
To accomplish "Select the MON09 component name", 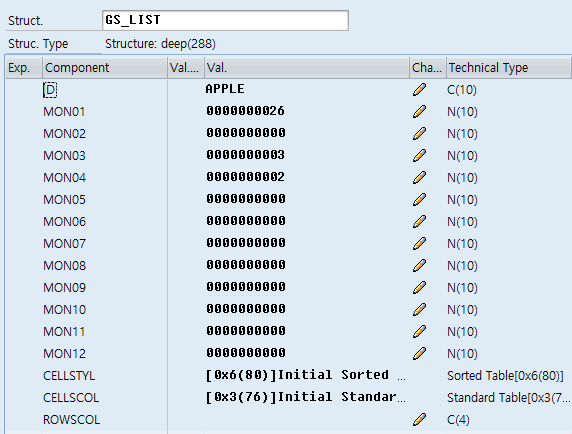I will [64, 288].
